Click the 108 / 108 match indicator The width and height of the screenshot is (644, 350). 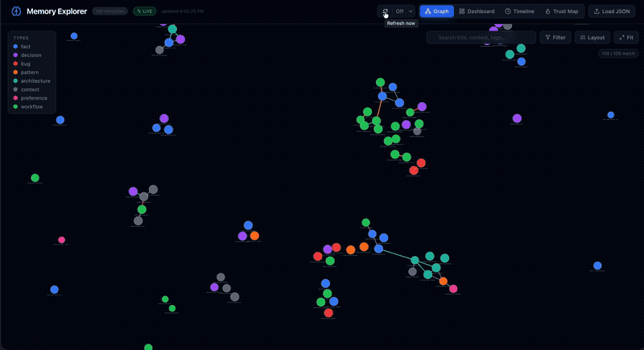(x=618, y=53)
